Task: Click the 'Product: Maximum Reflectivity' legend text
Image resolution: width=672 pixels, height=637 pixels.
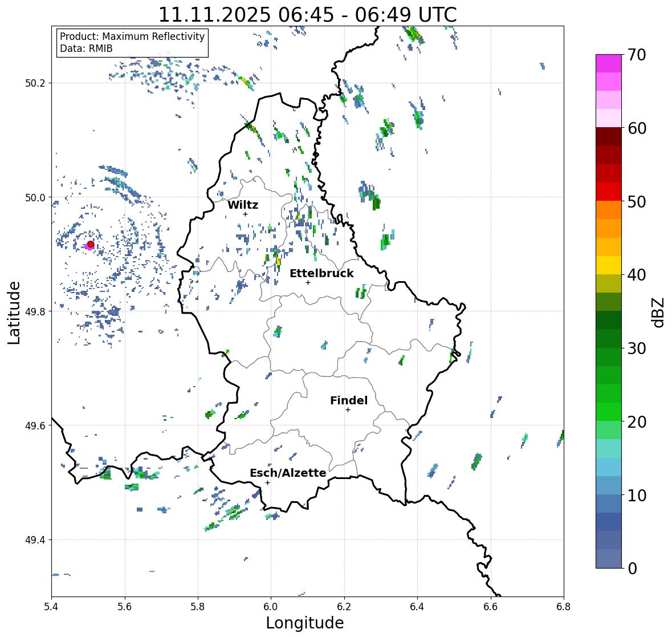Action: pyautogui.click(x=132, y=36)
